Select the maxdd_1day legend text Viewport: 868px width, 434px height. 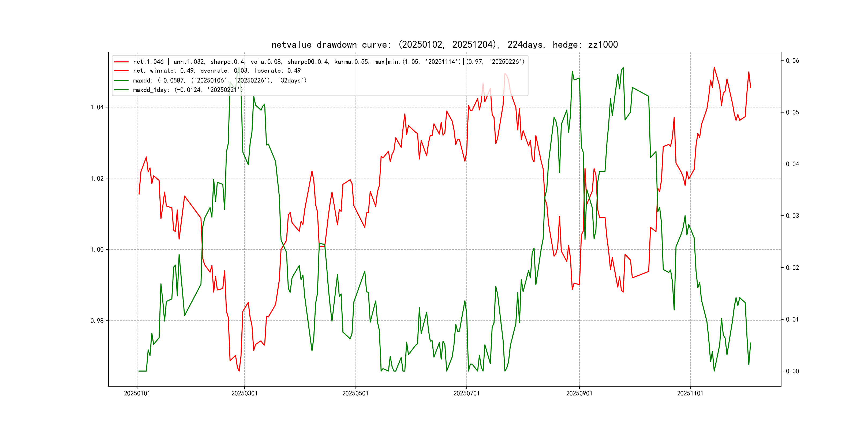(188, 90)
